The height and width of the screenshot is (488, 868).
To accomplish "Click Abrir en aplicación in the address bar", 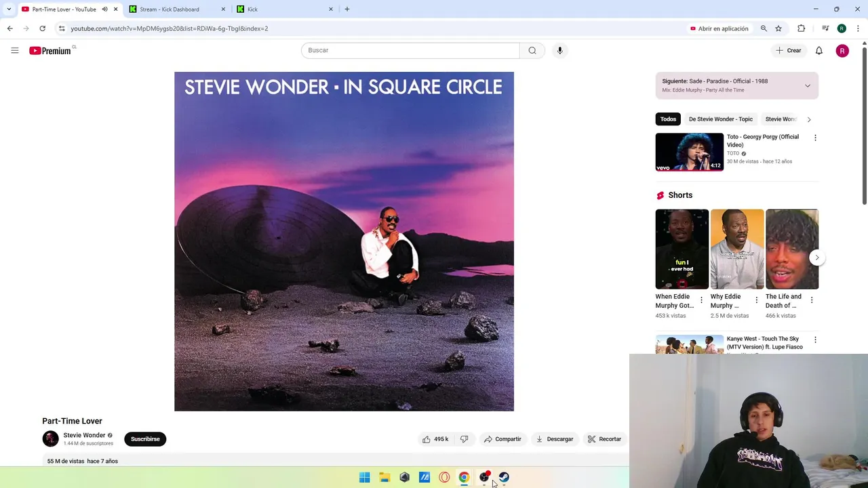I will point(719,28).
